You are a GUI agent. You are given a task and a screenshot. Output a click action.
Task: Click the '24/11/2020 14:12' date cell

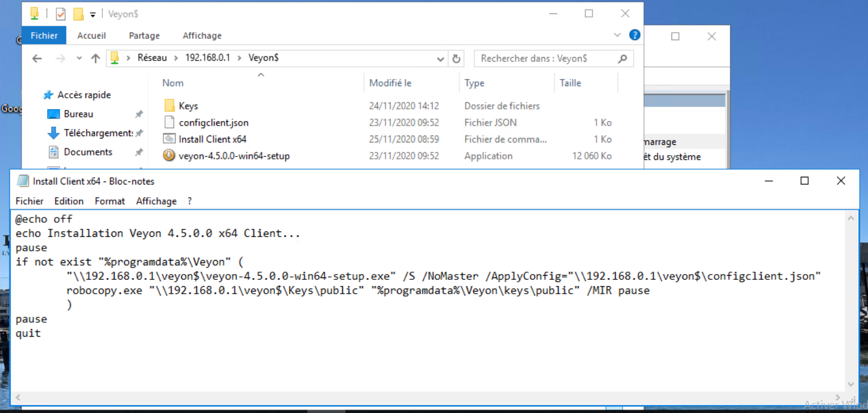point(404,106)
